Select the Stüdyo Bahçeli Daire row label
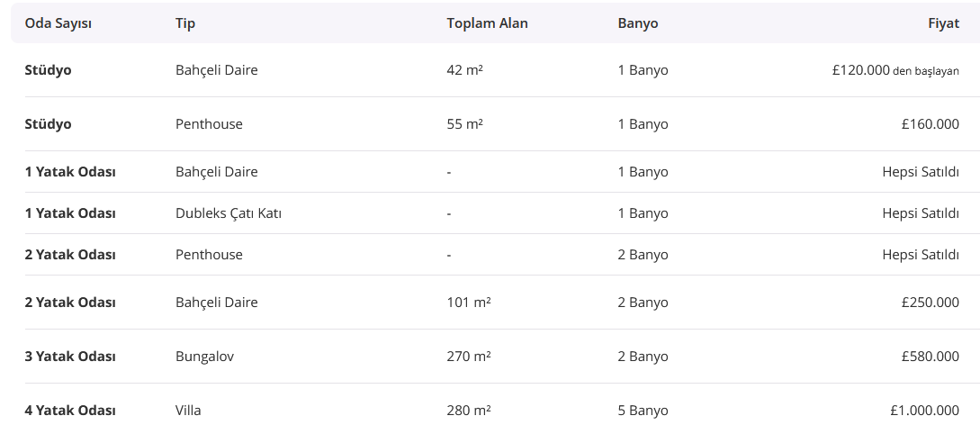 pos(48,70)
